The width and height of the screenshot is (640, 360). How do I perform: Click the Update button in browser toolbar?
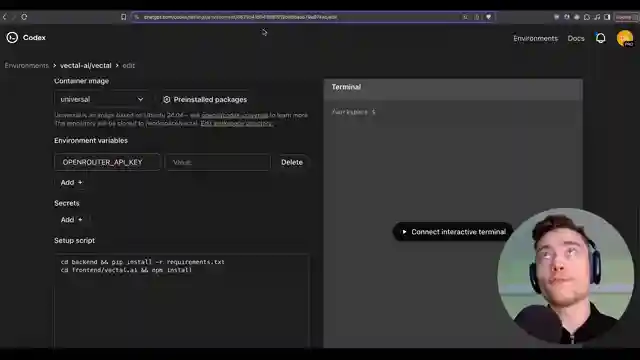coord(625,17)
